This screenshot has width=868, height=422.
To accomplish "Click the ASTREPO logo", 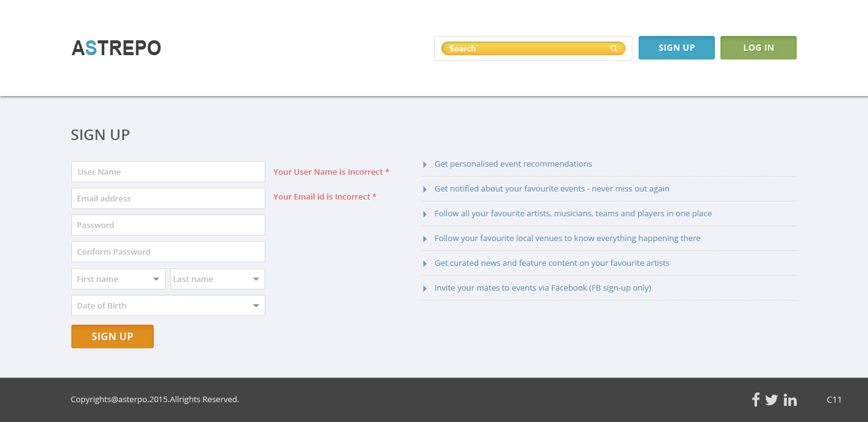I will pyautogui.click(x=117, y=48).
